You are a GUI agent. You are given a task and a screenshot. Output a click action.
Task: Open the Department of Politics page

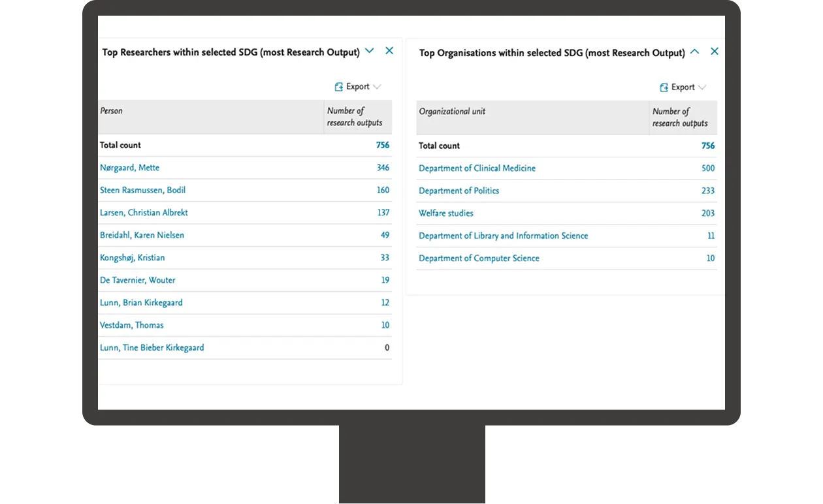[x=459, y=191]
